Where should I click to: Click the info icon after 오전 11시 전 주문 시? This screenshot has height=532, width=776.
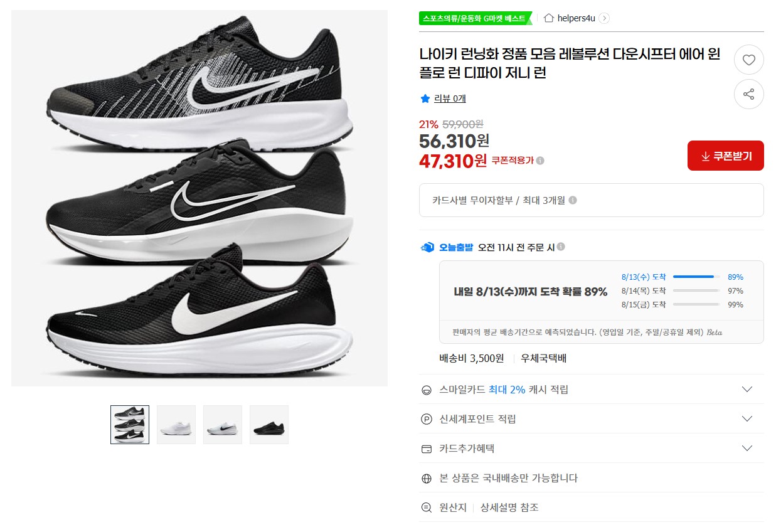561,247
